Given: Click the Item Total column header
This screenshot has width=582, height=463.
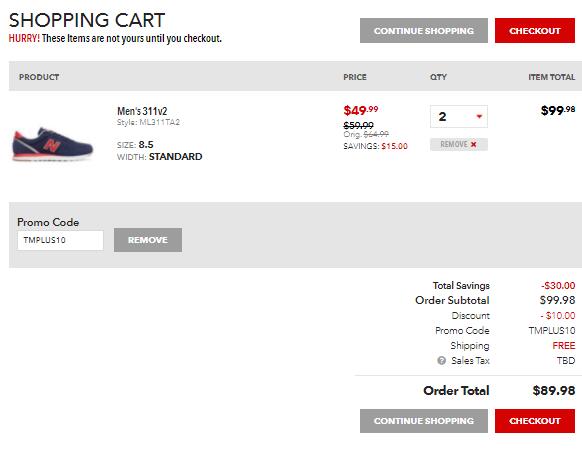Looking at the screenshot, I should point(552,77).
